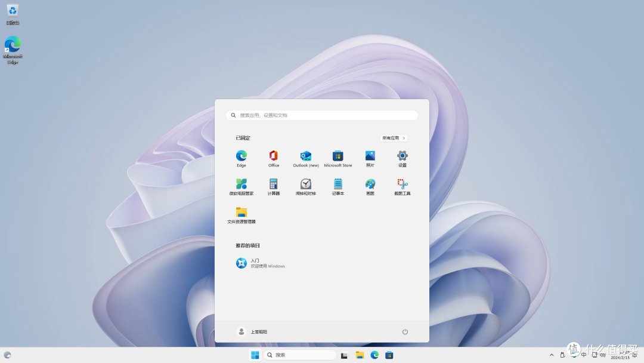Launch the 记事本 (Notepad) app
This screenshot has height=363, width=644.
338,187
